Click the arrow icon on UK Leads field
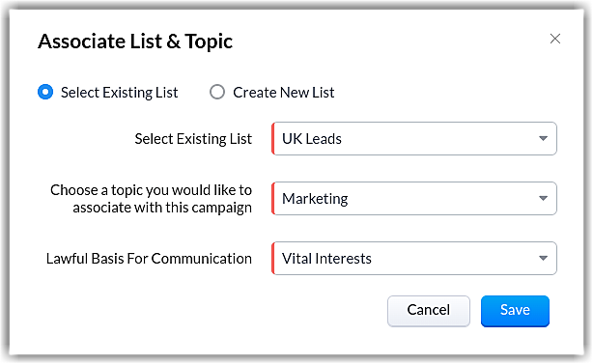 pyautogui.click(x=543, y=139)
